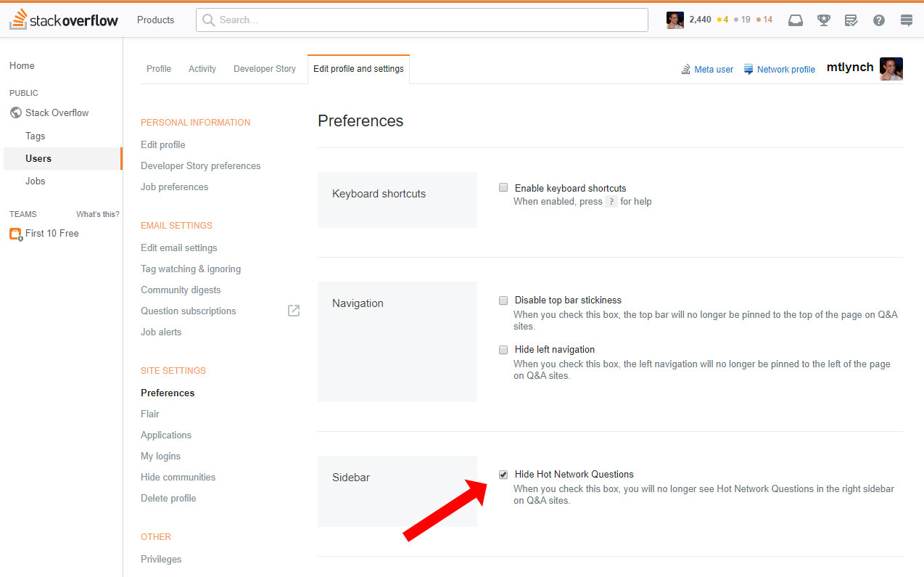Open the help question mark icon
Image resolution: width=924 pixels, height=577 pixels.
coord(879,20)
